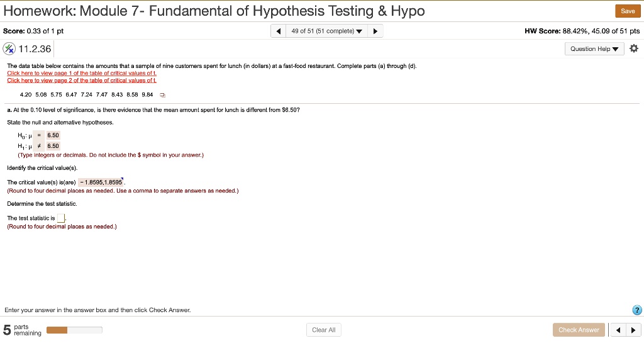Click the Clear All button
This screenshot has height=343, width=644.
pyautogui.click(x=324, y=330)
